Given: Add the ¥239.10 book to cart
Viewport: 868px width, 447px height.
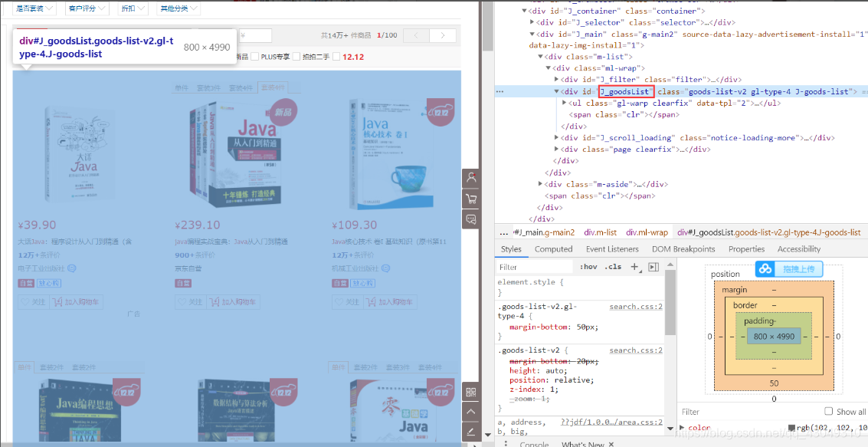Looking at the screenshot, I should click(233, 302).
